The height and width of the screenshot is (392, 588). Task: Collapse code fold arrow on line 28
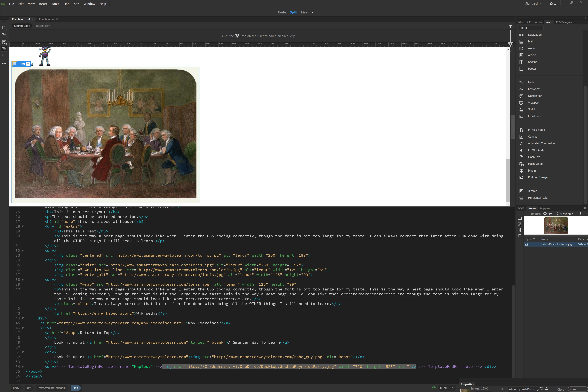click(23, 226)
